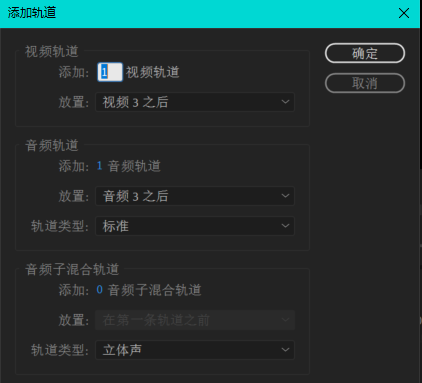The height and width of the screenshot is (383, 422).
Task: Click the 音频子混合轨道 group heading text
Action: 72,269
